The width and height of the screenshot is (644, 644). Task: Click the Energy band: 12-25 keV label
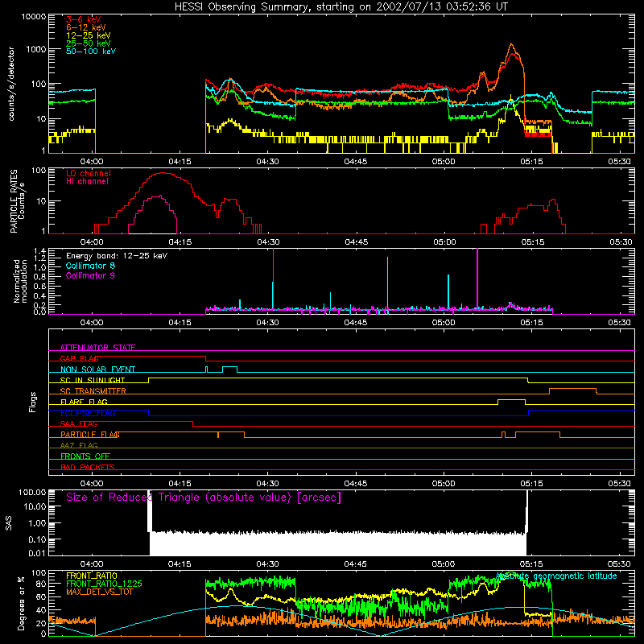click(117, 256)
